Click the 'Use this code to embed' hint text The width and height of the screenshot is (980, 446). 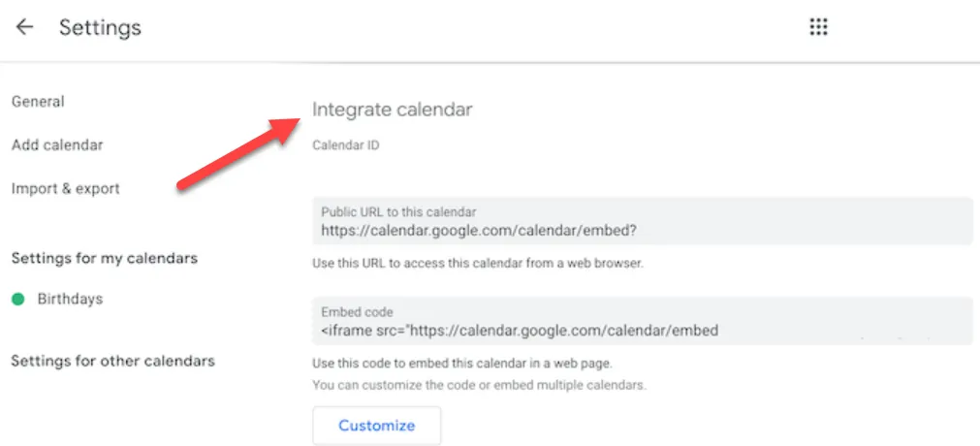463,364
